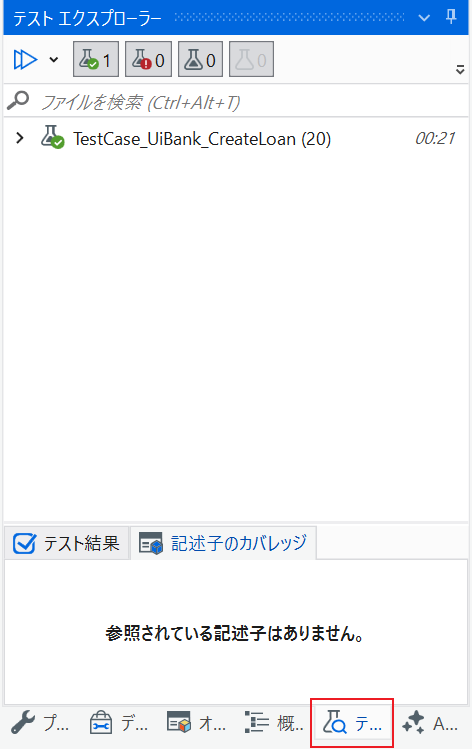This screenshot has width=472, height=749.
Task: Open the Test Explorer flask tab
Action: [x=352, y=723]
